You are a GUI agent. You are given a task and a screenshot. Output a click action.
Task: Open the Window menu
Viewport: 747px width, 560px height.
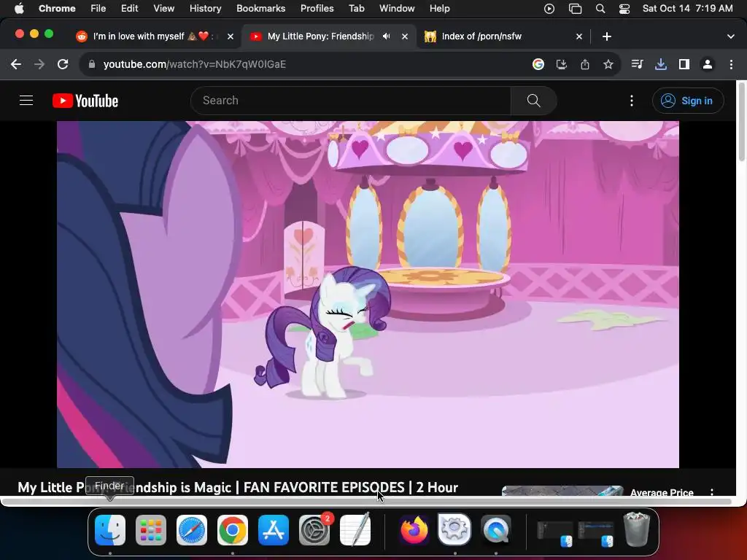point(397,8)
